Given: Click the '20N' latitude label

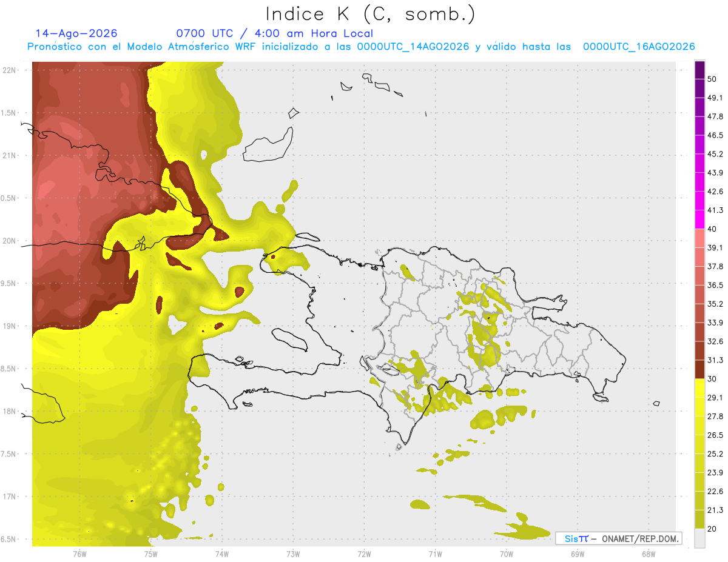Looking at the screenshot, I should pos(10,241).
